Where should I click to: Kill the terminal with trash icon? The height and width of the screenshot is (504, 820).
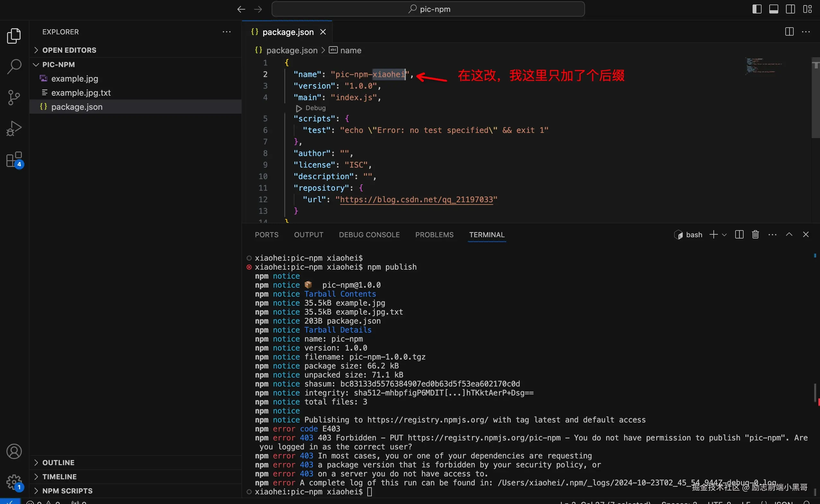[x=755, y=235]
